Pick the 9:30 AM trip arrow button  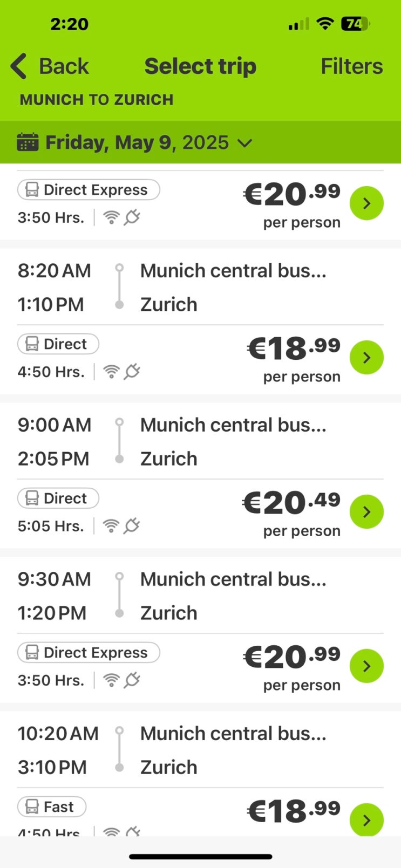pyautogui.click(x=366, y=666)
